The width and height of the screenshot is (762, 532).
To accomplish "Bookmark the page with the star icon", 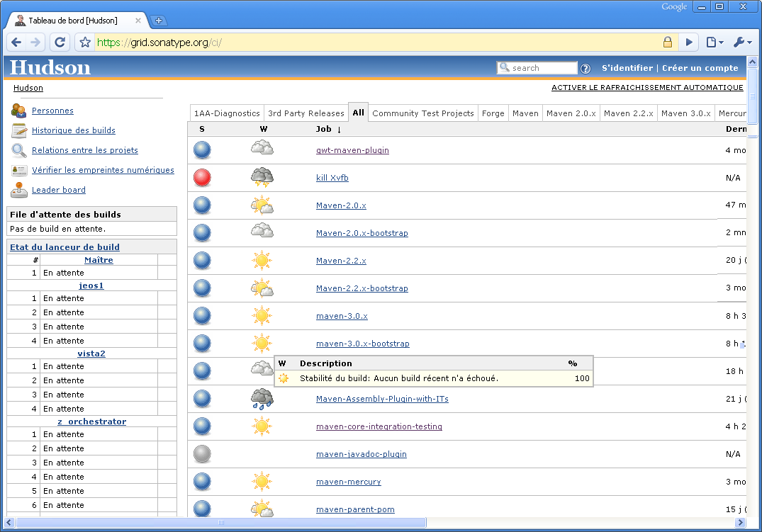I will [x=85, y=43].
